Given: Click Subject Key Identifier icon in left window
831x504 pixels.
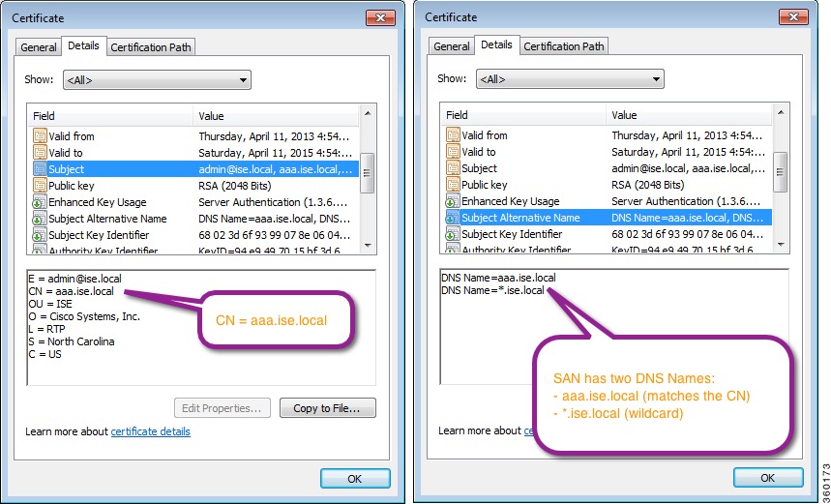Looking at the screenshot, I should pos(40,235).
